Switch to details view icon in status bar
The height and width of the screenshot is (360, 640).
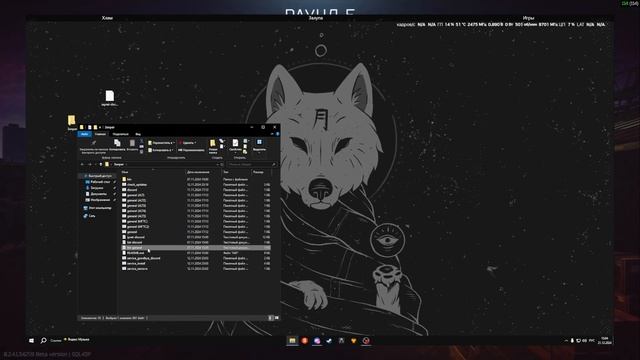coord(270,318)
